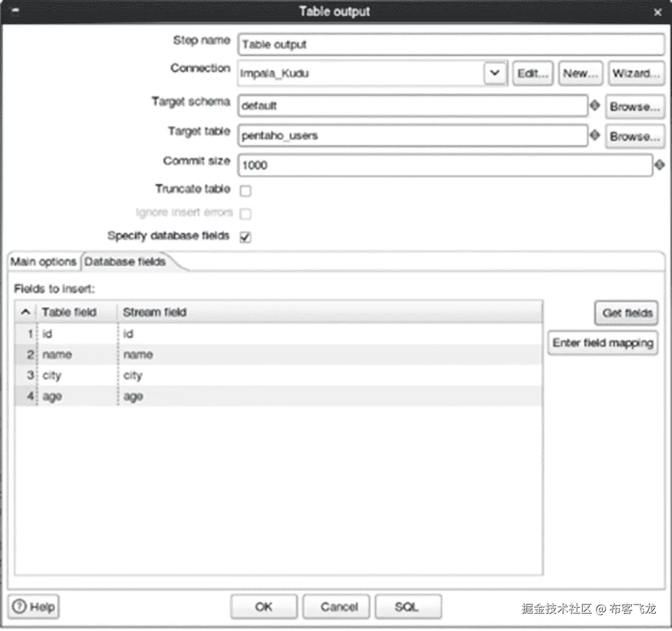Click the variable diamond icon beside Target schema
This screenshot has height=631, width=672.
point(595,105)
